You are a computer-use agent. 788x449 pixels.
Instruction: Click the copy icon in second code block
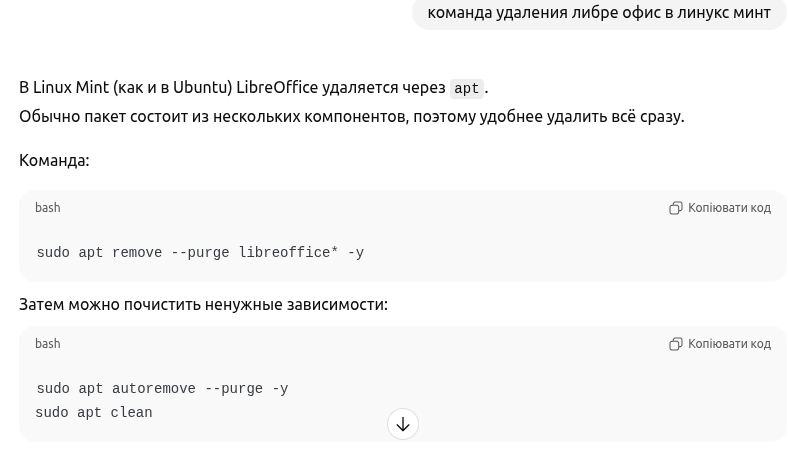675,344
